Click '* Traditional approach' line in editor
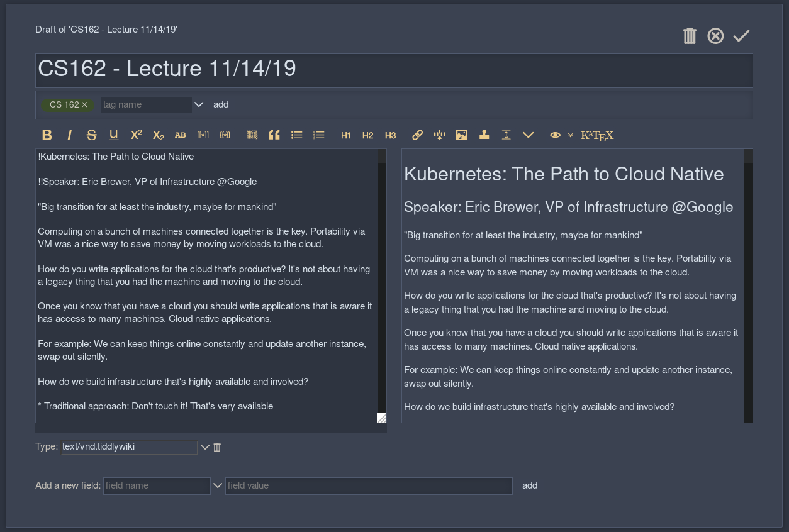This screenshot has height=532, width=789. point(155,406)
